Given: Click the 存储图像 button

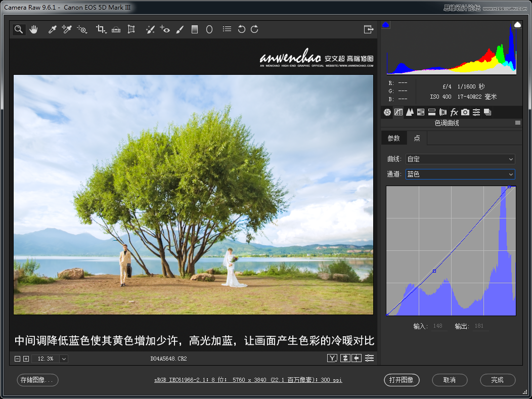Looking at the screenshot, I should pyautogui.click(x=37, y=380).
